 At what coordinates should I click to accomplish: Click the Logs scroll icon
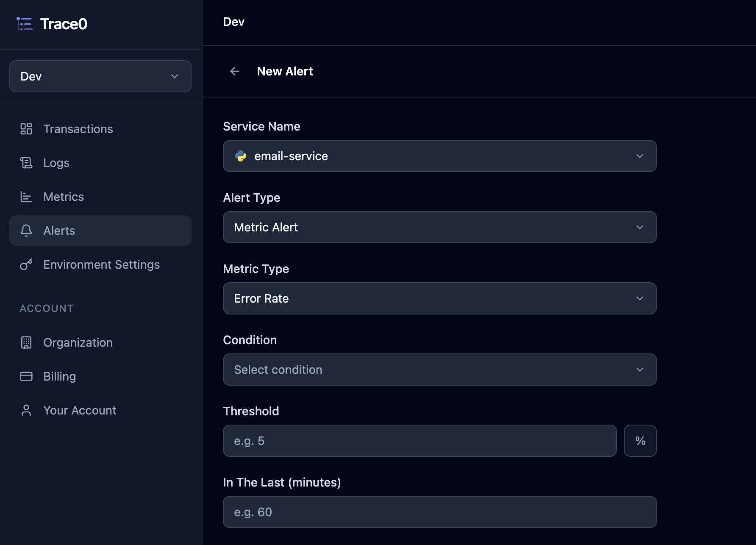tap(26, 163)
